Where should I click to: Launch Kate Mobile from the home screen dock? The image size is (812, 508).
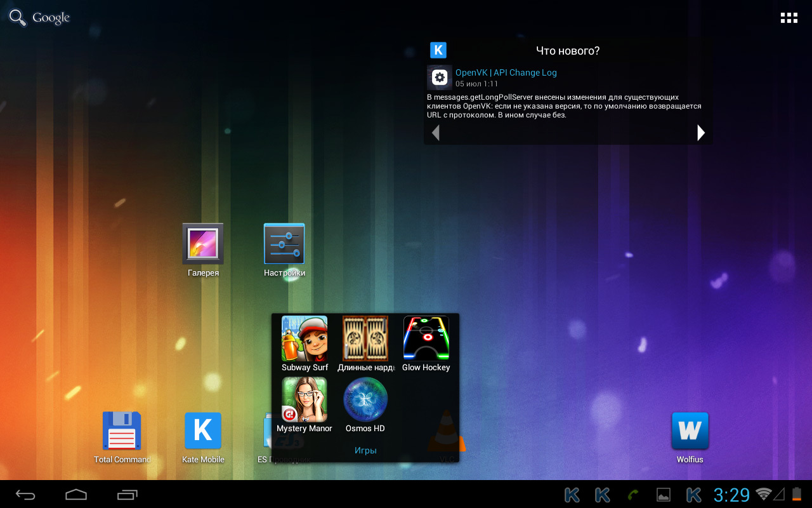(x=203, y=438)
